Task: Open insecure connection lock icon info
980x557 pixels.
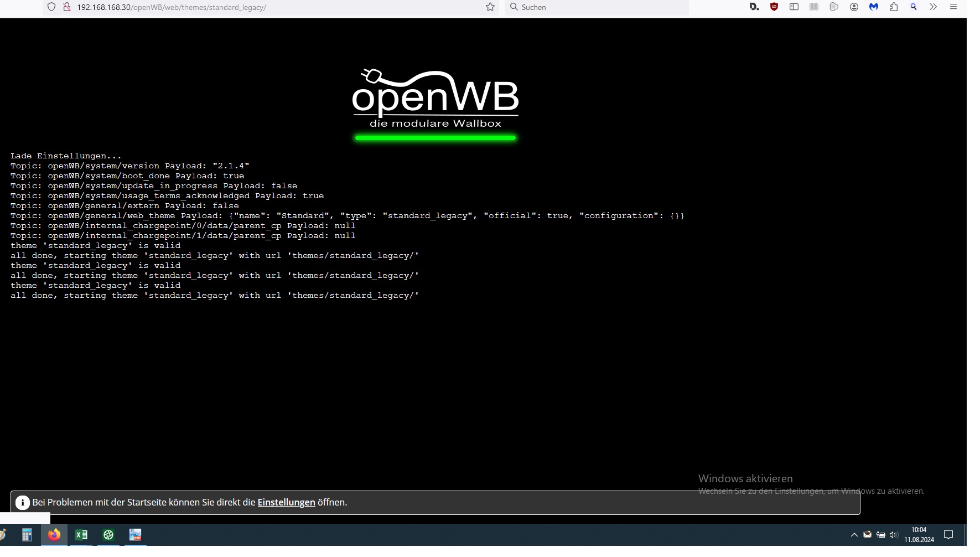Action: point(66,7)
